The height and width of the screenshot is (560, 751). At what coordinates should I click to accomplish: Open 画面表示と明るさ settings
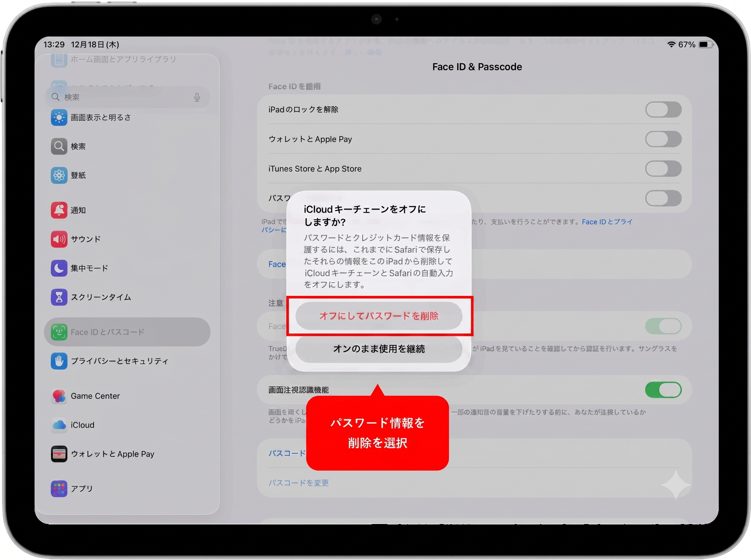click(x=127, y=118)
